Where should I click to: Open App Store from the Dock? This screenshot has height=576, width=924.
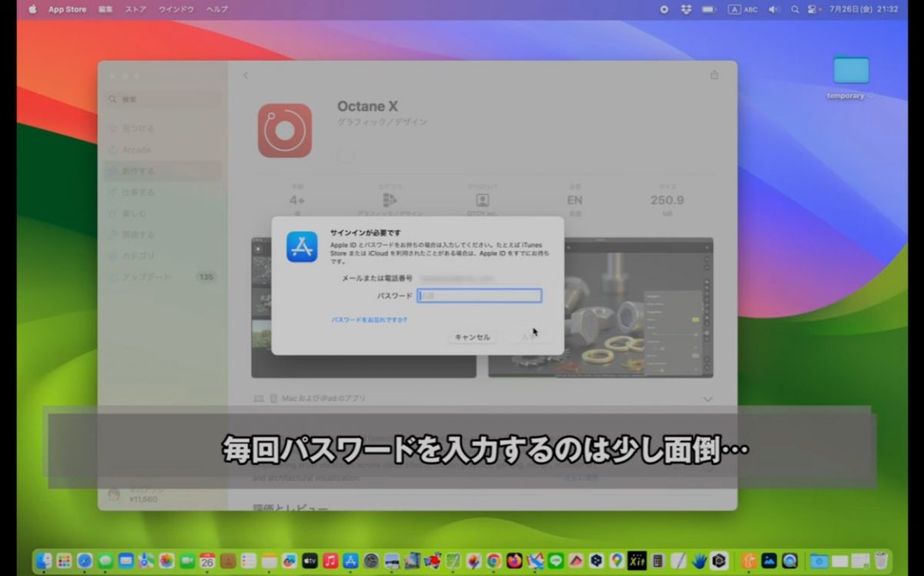tap(350, 561)
